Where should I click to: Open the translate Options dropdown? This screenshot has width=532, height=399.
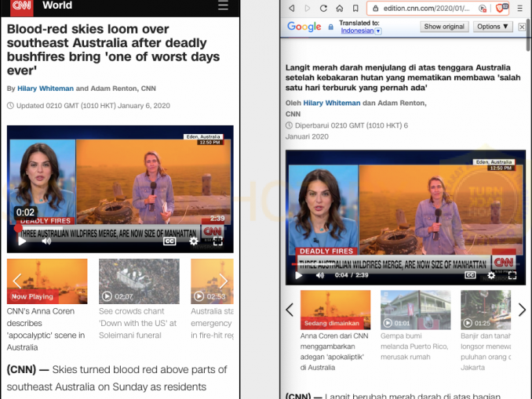point(492,27)
